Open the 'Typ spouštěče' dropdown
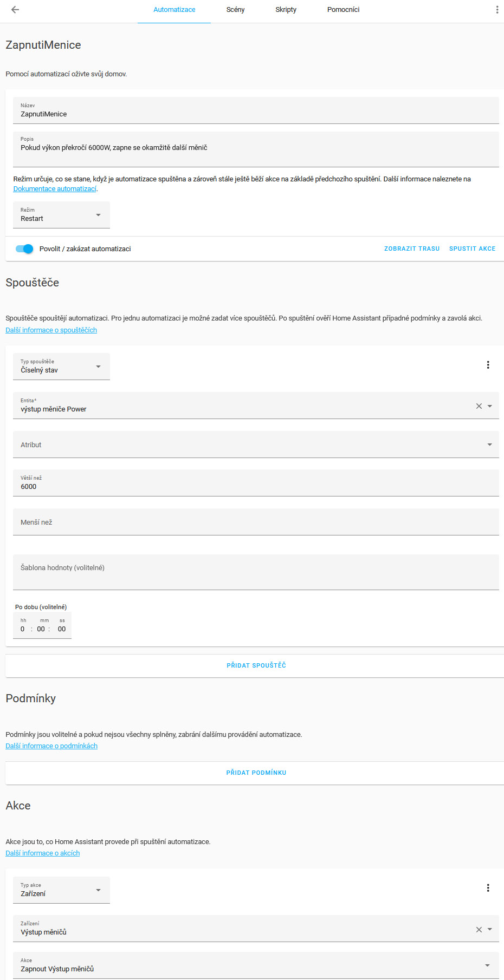This screenshot has width=504, height=980. click(x=61, y=367)
